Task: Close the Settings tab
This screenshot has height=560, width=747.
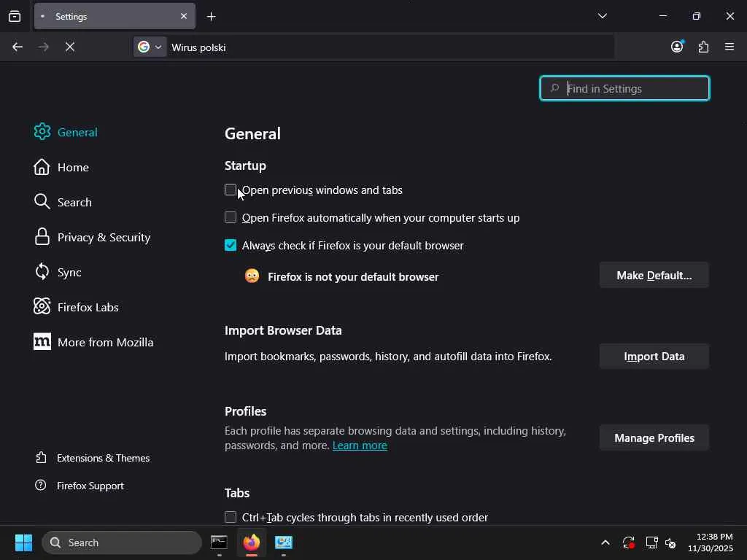Action: [183, 16]
